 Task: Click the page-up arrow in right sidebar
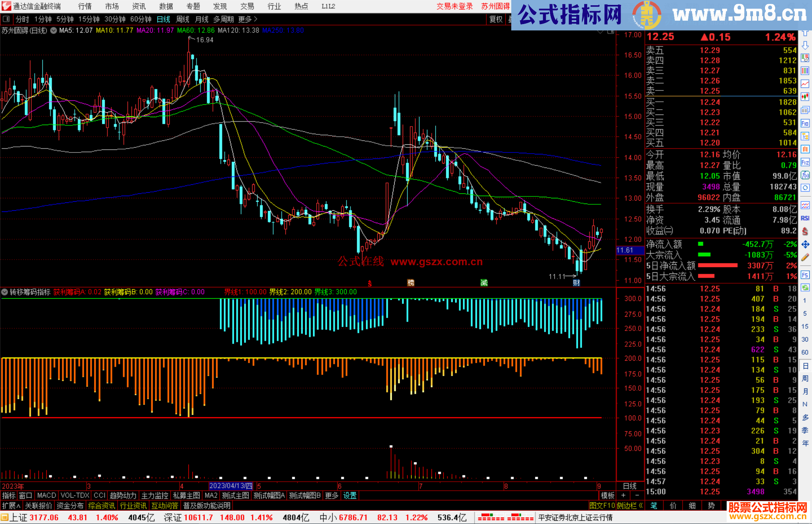click(805, 33)
